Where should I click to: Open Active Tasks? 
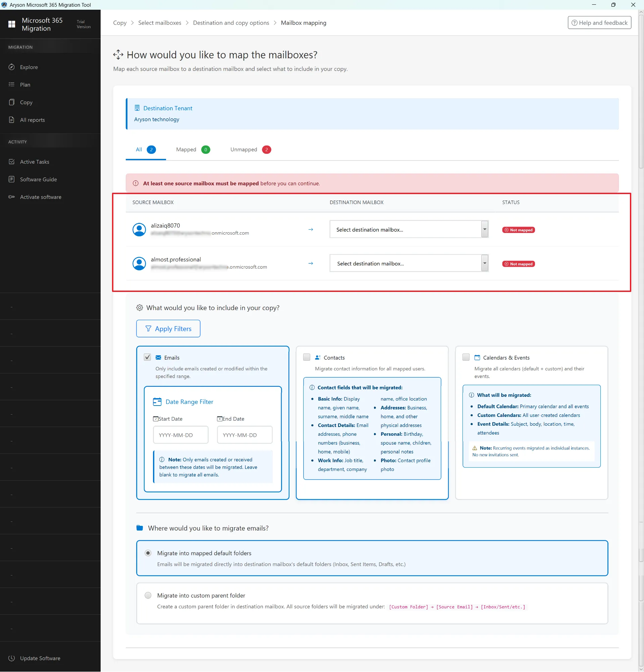pyautogui.click(x=34, y=162)
